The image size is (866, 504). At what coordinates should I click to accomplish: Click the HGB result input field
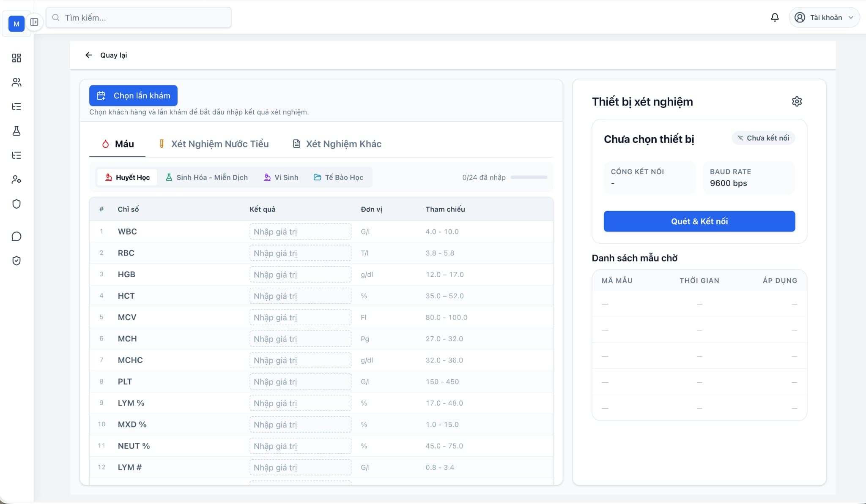(300, 275)
